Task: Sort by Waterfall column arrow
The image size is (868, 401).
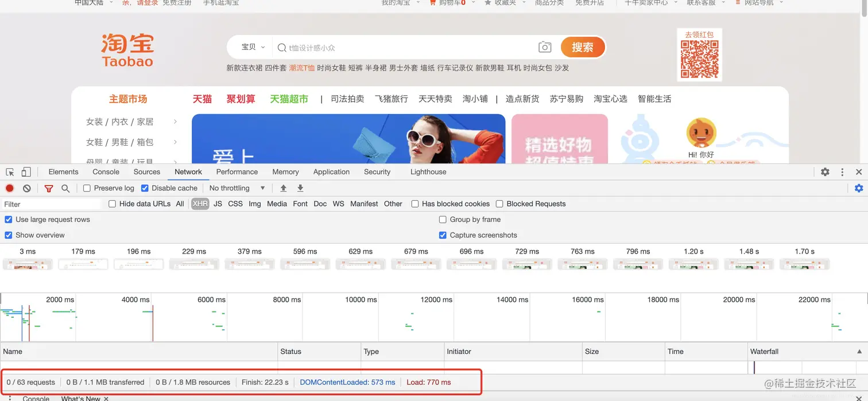Action: [859, 352]
